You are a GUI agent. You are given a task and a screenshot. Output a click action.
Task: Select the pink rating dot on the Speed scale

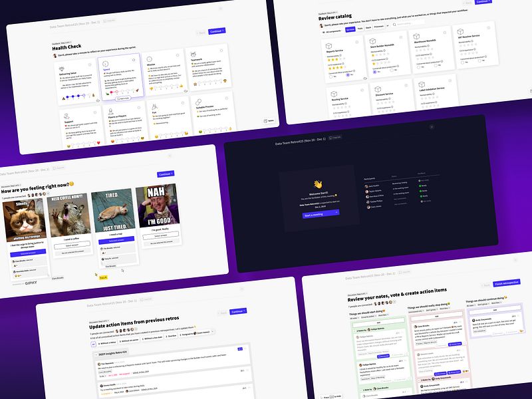(112, 92)
